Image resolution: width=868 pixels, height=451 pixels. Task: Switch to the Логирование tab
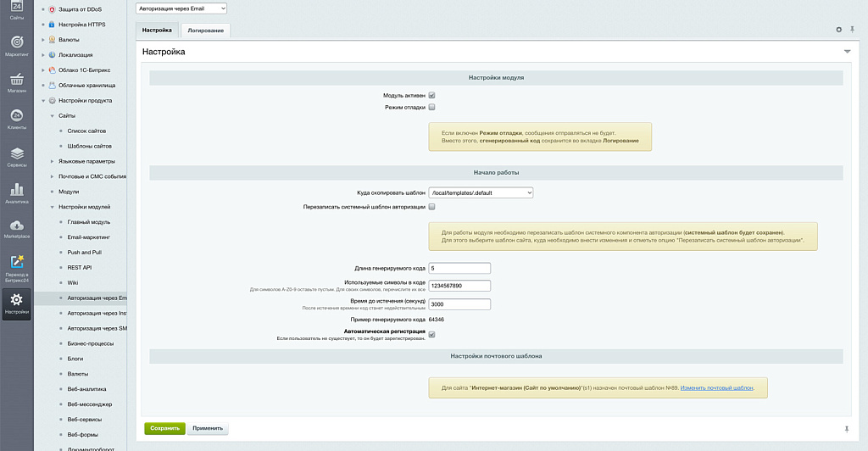click(x=205, y=31)
